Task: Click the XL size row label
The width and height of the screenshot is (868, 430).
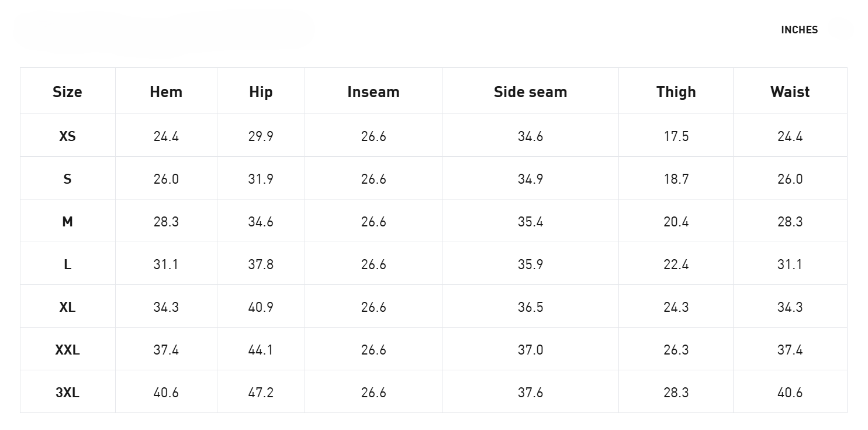Action: coord(67,307)
